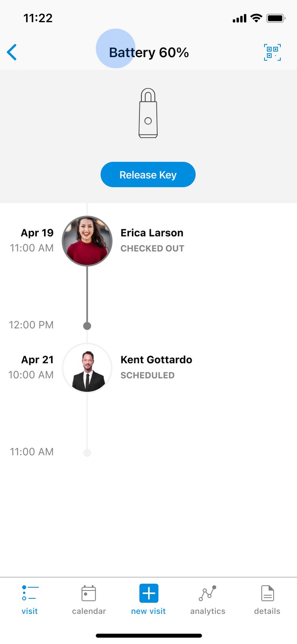Screen dimensions: 297x644
Task: Open the calendar icon in bottom bar
Action: (x=89, y=594)
